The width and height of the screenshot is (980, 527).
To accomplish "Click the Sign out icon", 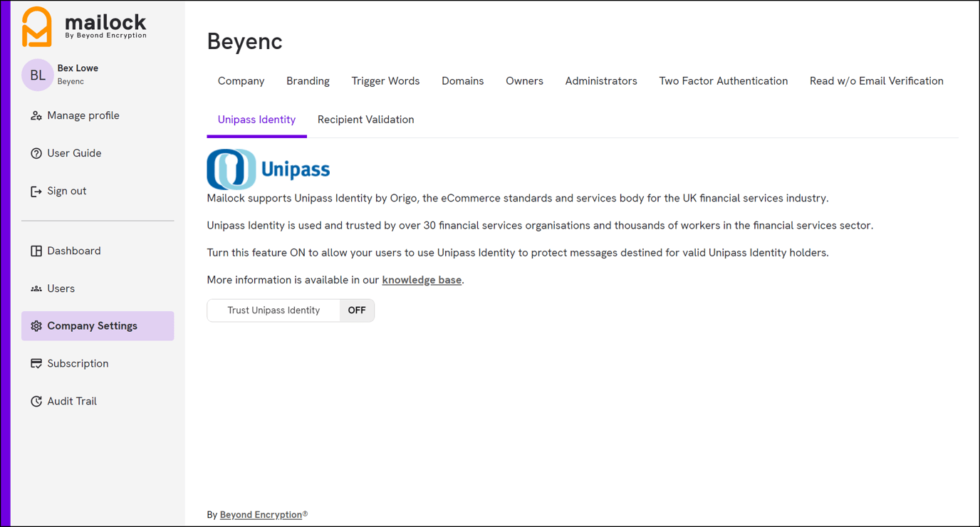I will [36, 191].
